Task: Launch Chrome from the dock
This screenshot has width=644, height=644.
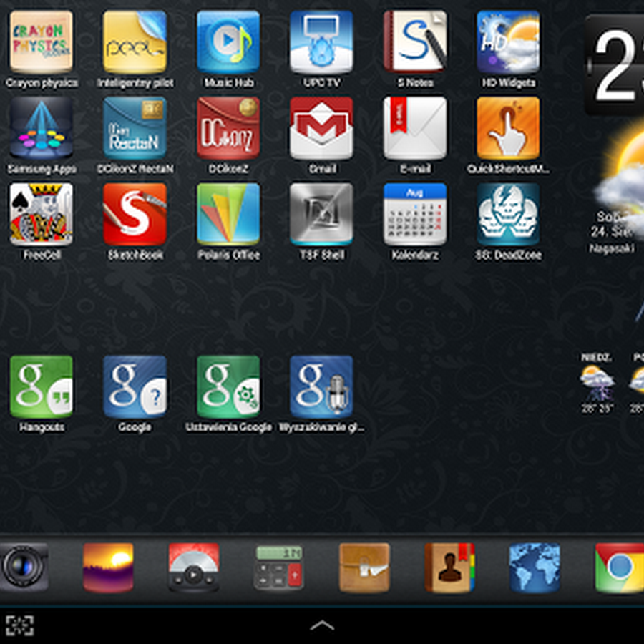Action: [x=620, y=567]
